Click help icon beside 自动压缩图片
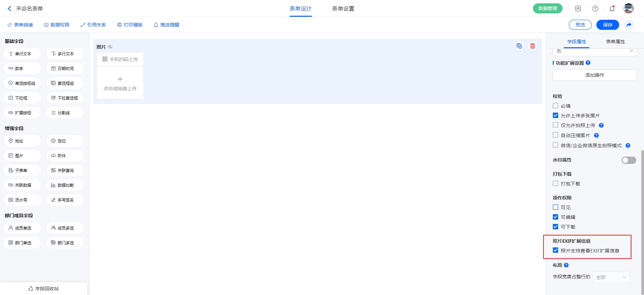This screenshot has height=295, width=644. (596, 135)
